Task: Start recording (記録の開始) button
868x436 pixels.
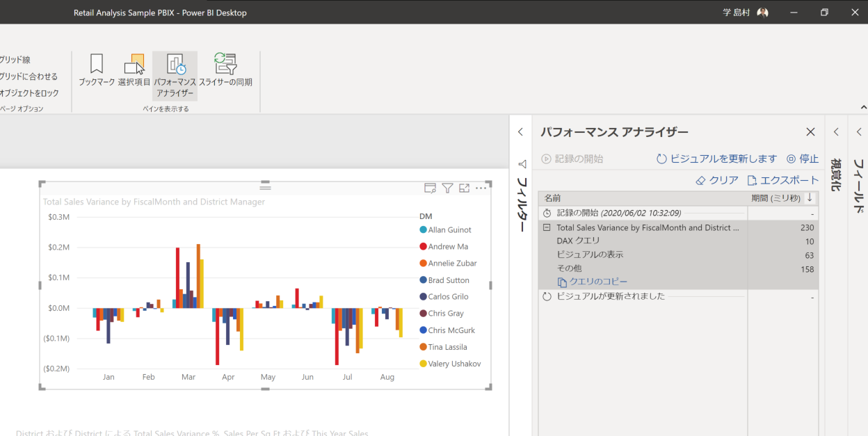Action: point(572,159)
